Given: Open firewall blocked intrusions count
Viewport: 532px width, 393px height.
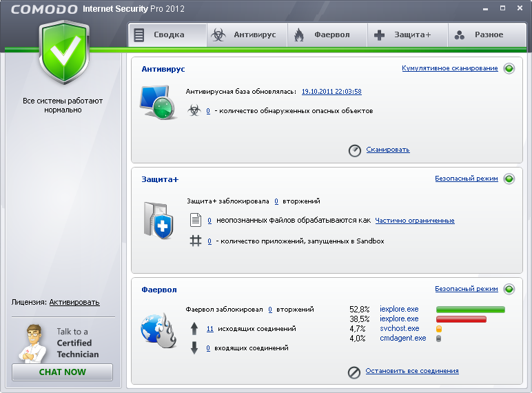Looking at the screenshot, I should (x=270, y=310).
